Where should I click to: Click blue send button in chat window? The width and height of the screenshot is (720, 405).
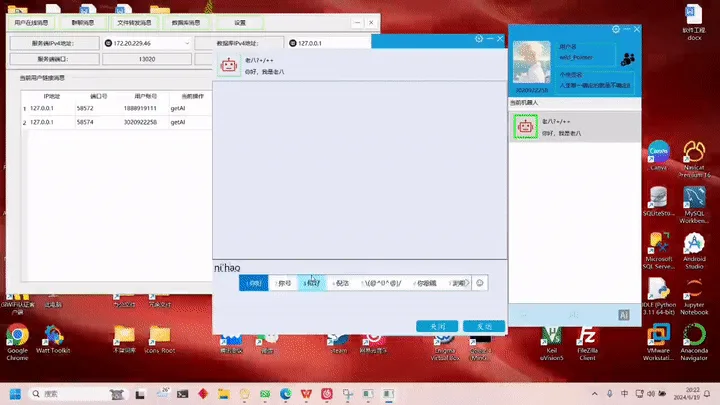(x=484, y=326)
